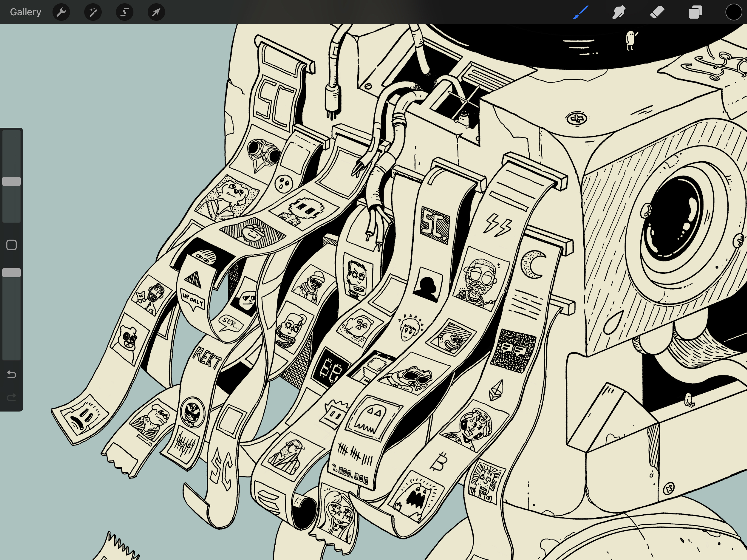
Task: Click the opacity slider track bottom
Action: (11, 355)
